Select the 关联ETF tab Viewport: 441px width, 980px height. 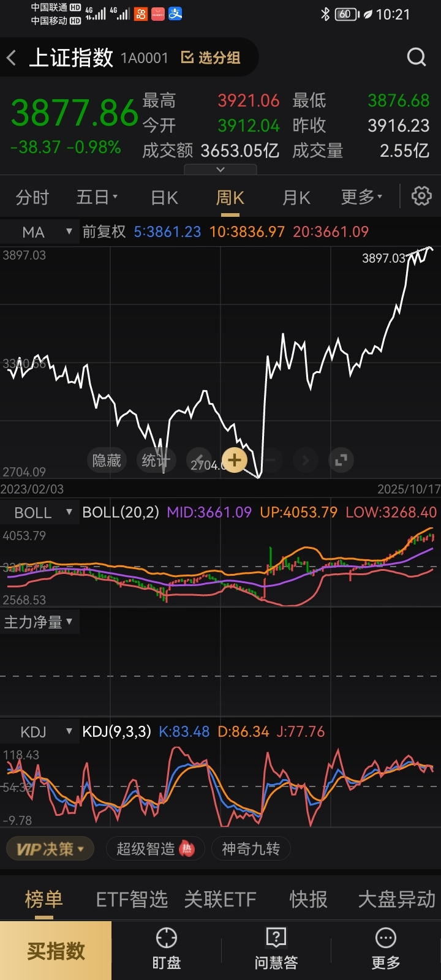tap(221, 899)
